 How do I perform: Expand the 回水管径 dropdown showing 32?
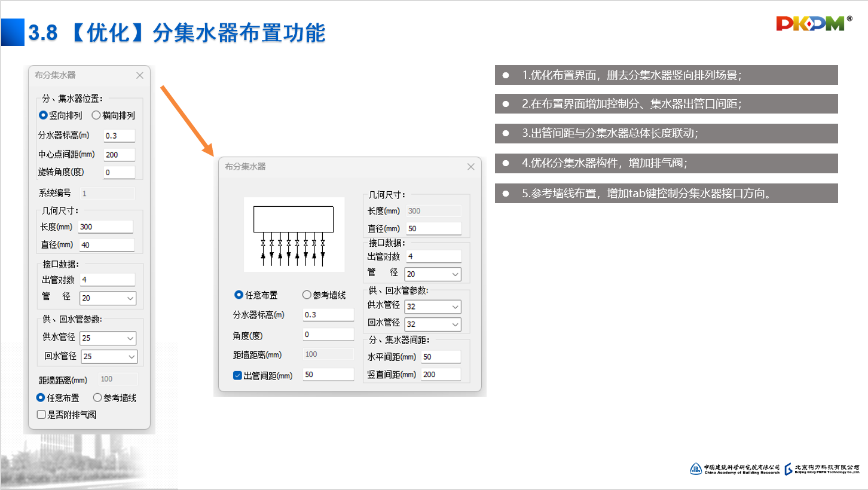point(433,324)
